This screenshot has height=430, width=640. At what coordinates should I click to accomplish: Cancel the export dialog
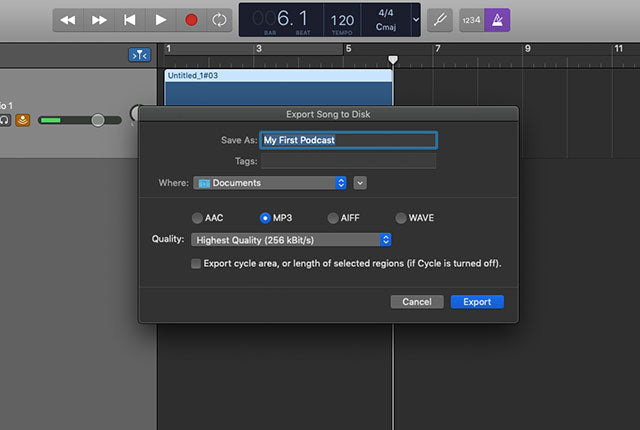point(416,302)
